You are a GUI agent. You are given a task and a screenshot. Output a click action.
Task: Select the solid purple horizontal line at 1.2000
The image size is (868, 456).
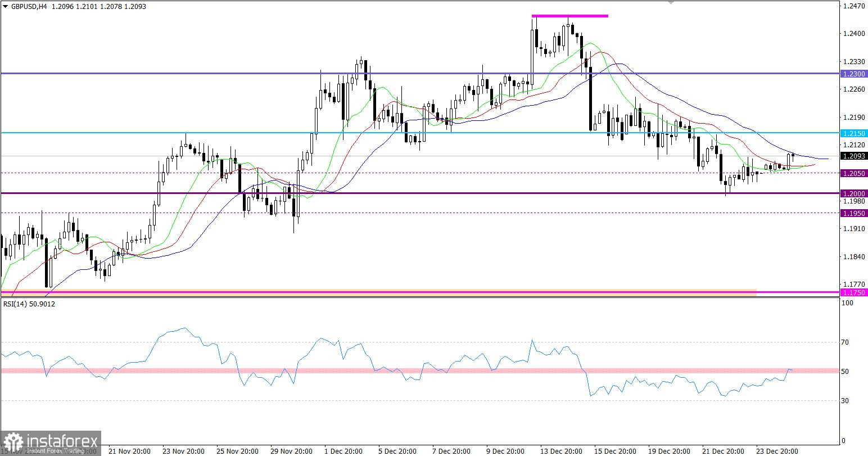pos(420,193)
